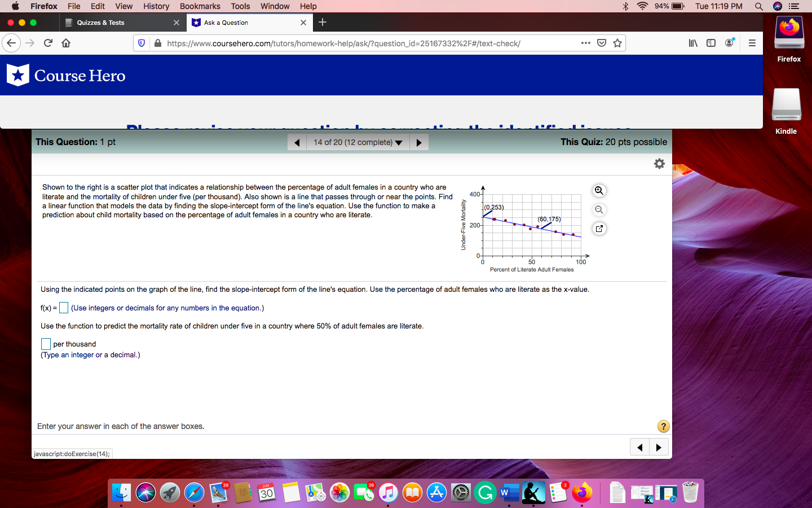Open the Tools menu
The height and width of the screenshot is (508, 812).
pos(240,6)
